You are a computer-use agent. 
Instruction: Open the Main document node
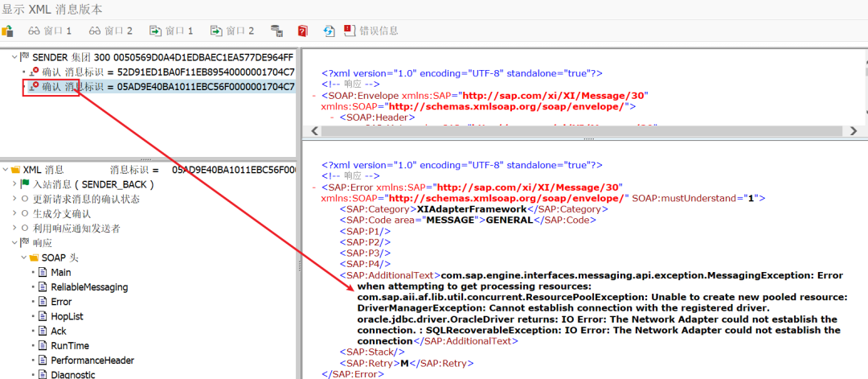click(61, 273)
